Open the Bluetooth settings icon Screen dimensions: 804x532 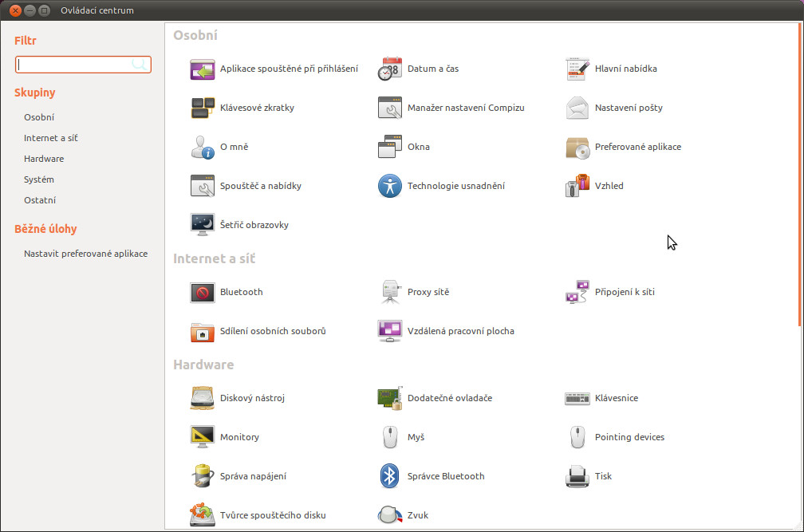203,293
